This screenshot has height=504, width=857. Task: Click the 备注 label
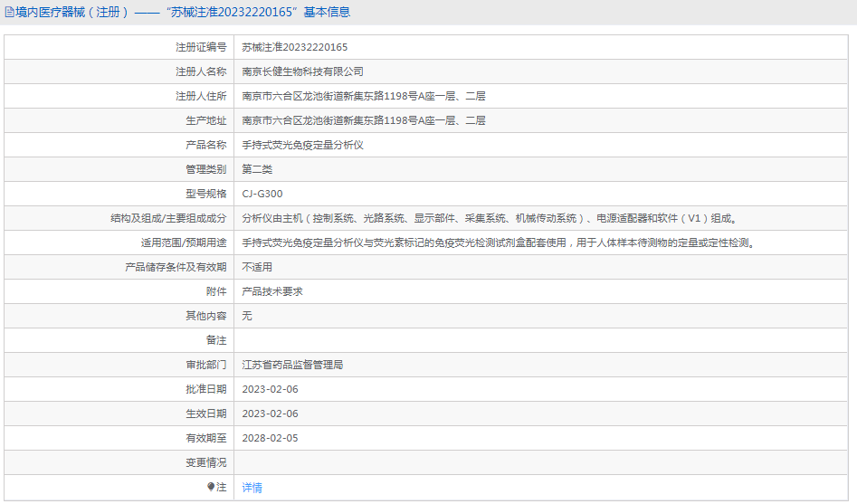point(216,340)
